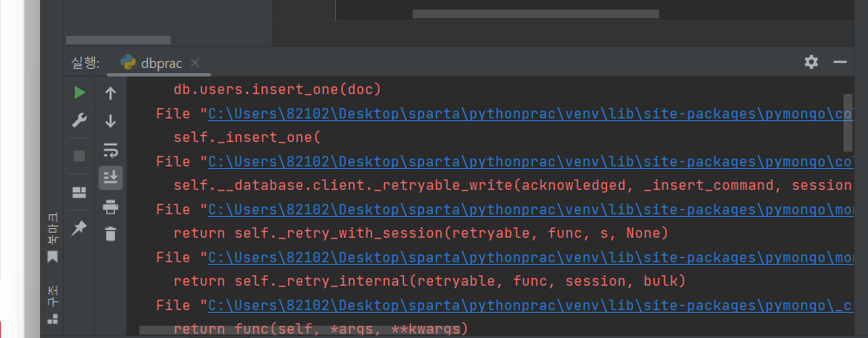This screenshot has width=868, height=338.
Task: Click the gray stop process square
Action: 79,156
